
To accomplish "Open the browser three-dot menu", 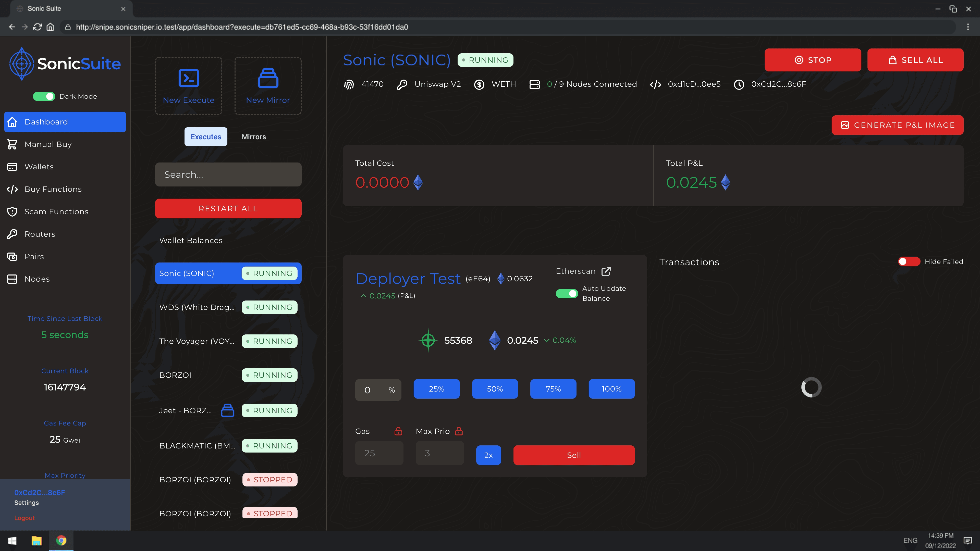I will tap(968, 27).
